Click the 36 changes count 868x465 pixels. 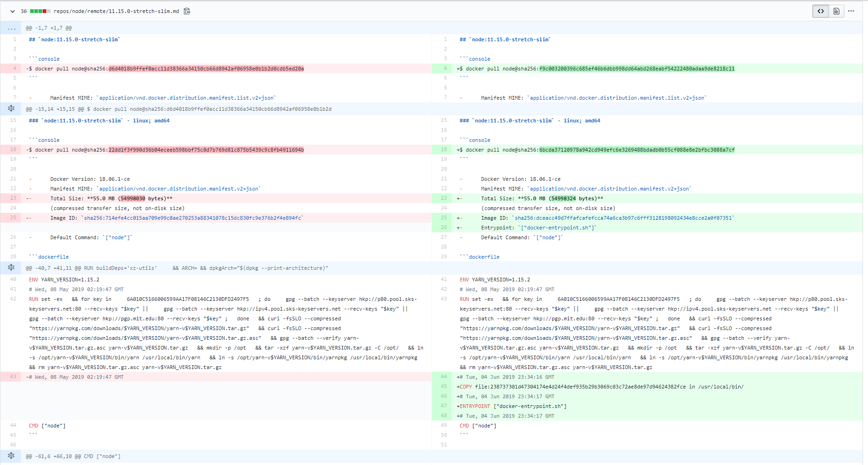(x=24, y=11)
